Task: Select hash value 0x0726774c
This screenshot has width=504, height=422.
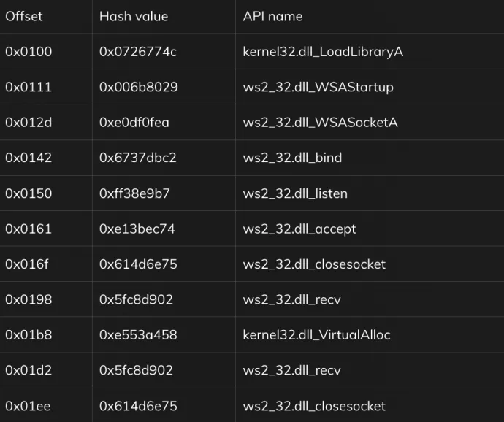Action: point(138,52)
